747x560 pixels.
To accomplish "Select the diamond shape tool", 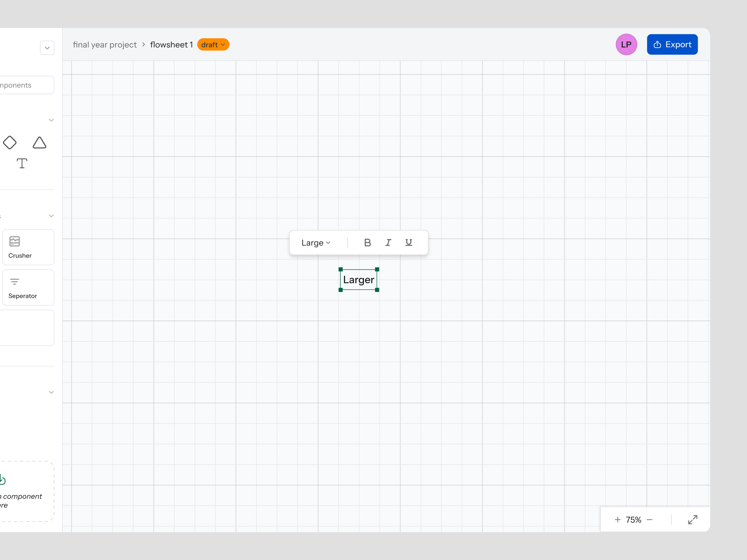I will click(10, 142).
